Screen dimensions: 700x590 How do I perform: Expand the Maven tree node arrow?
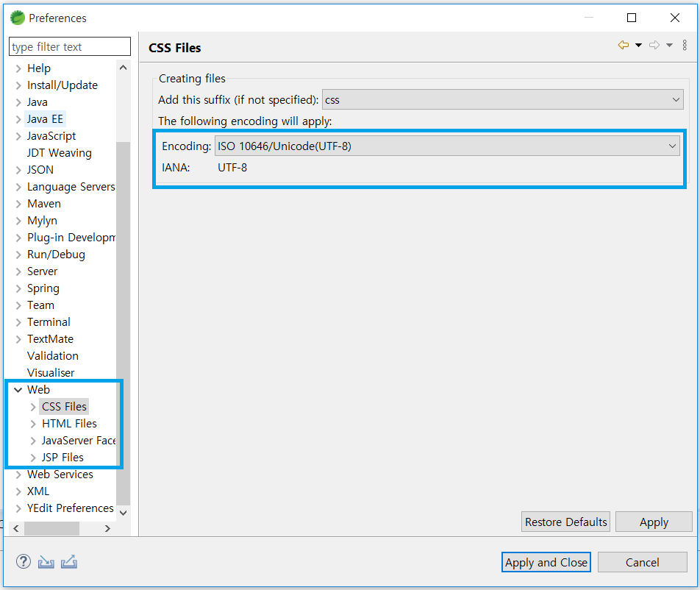18,204
